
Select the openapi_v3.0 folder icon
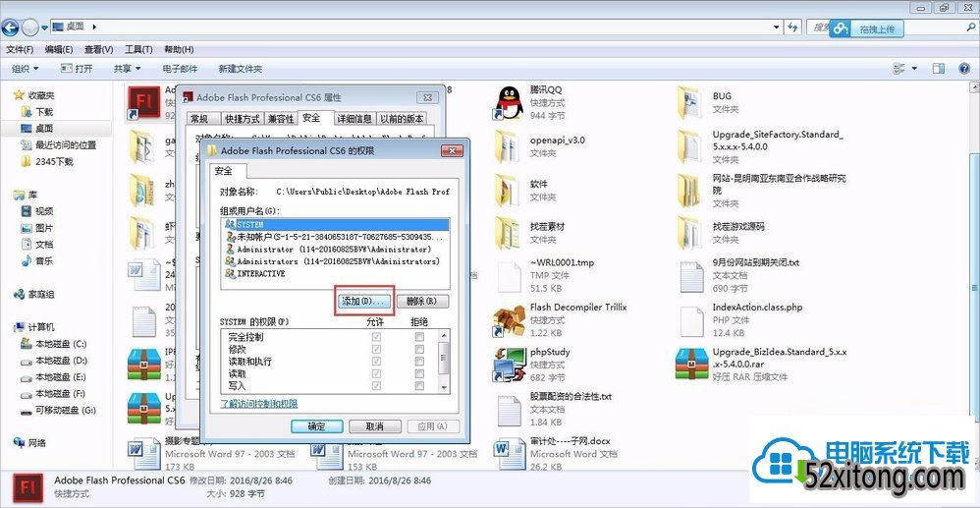tap(509, 146)
